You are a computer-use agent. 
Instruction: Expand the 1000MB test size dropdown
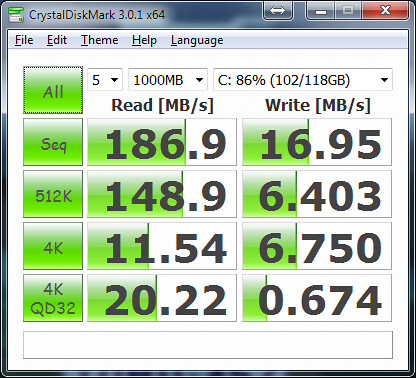point(168,80)
